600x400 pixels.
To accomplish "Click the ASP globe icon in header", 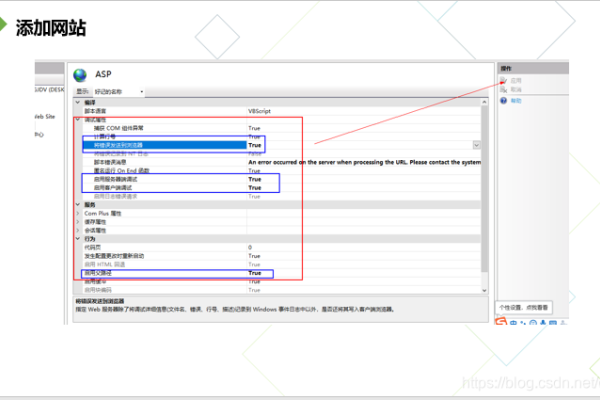I will pyautogui.click(x=81, y=75).
